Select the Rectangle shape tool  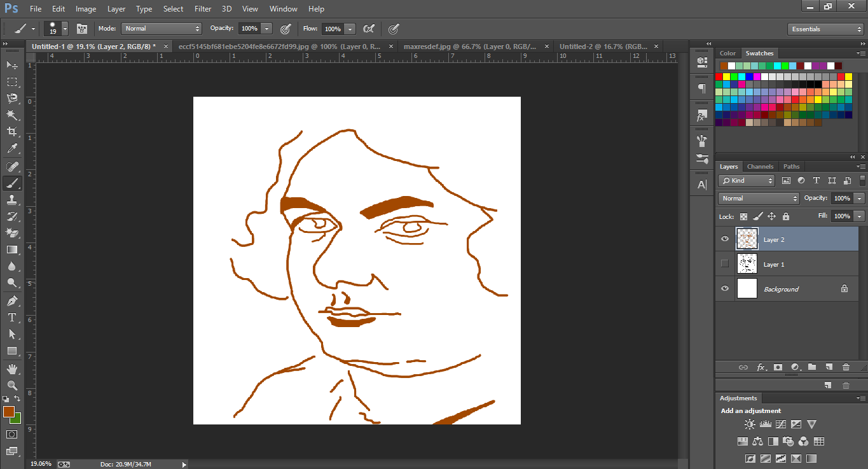[x=12, y=351]
